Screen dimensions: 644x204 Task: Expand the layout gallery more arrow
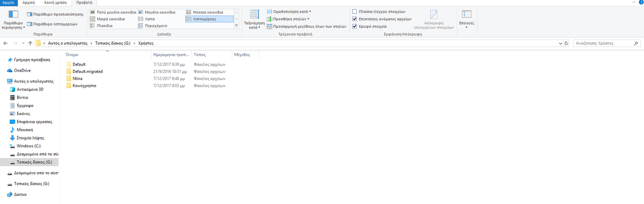coord(236,26)
